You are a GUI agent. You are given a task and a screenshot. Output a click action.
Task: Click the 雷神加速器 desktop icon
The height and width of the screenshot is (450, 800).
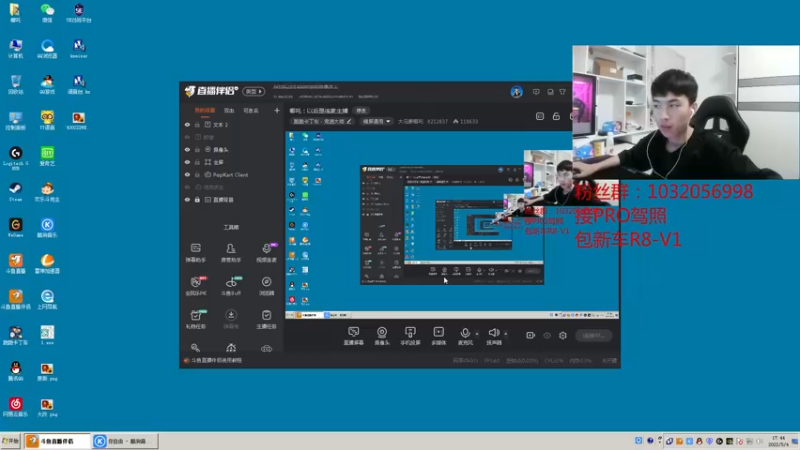[x=47, y=263]
